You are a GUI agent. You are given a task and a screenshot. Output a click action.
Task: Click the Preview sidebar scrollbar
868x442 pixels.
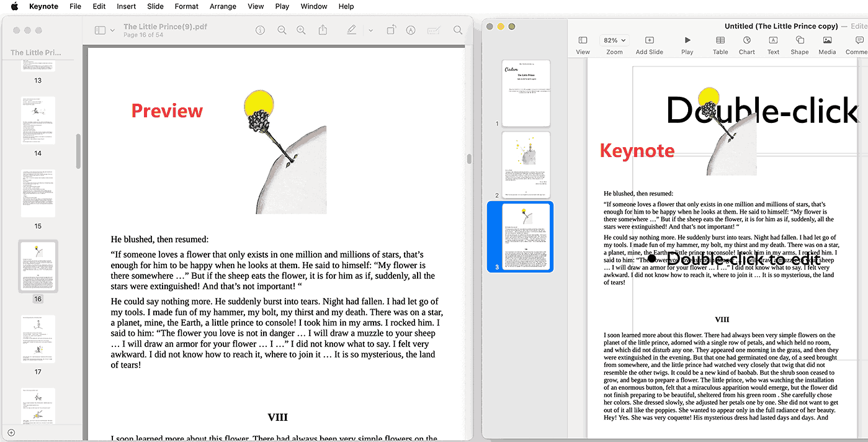78,151
